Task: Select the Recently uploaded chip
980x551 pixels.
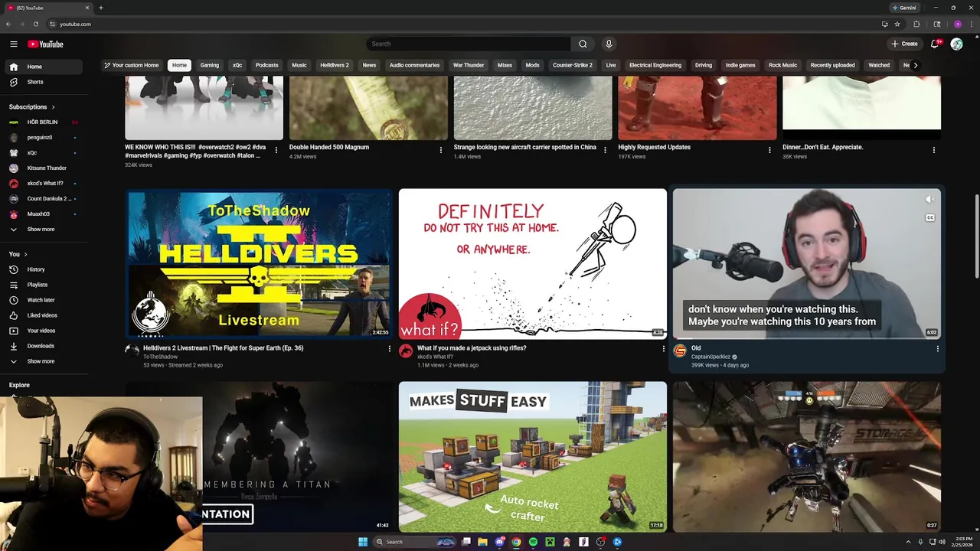Action: tap(832, 65)
